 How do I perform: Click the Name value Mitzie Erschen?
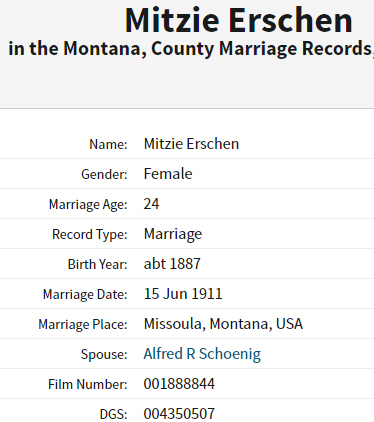191,144
